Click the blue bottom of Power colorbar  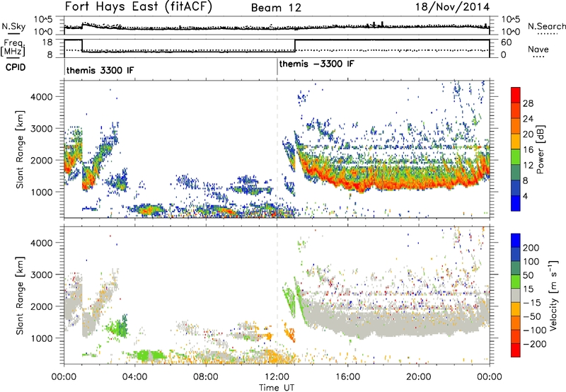tap(516, 204)
